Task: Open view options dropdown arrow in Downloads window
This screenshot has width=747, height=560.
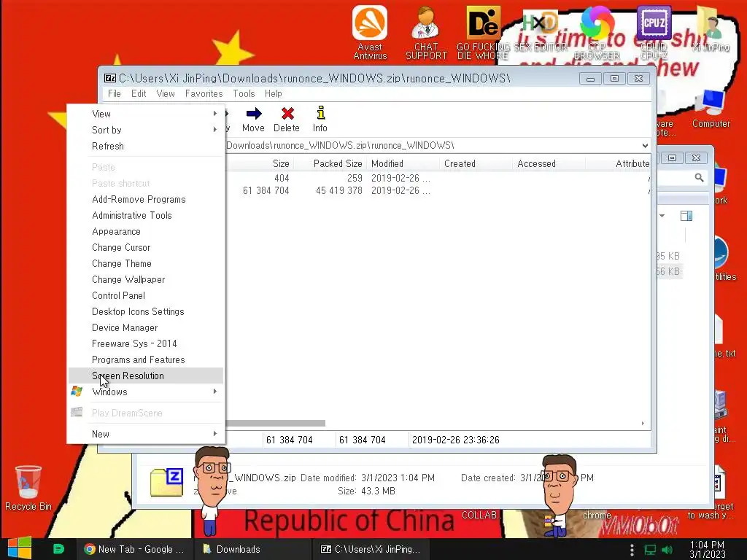Action: [662, 216]
